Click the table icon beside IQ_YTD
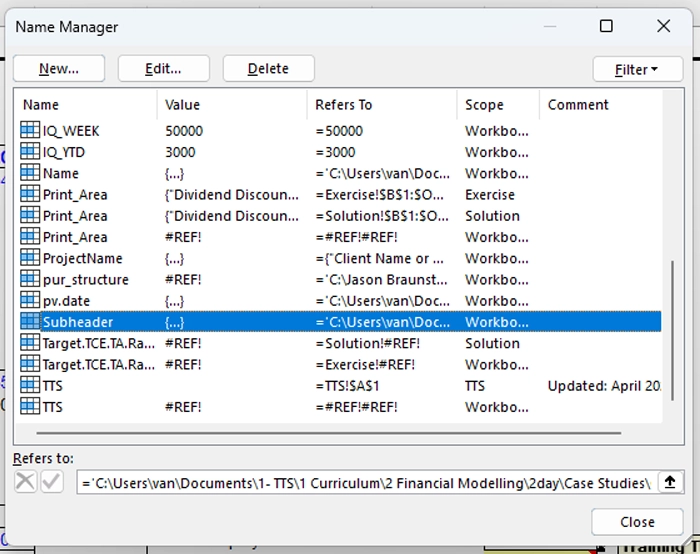The image size is (700, 554). click(30, 151)
